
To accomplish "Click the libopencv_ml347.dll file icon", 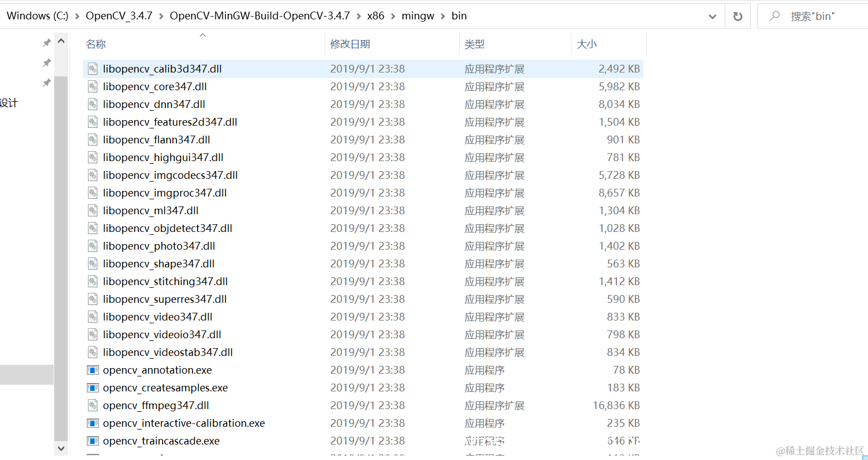I will tap(93, 210).
